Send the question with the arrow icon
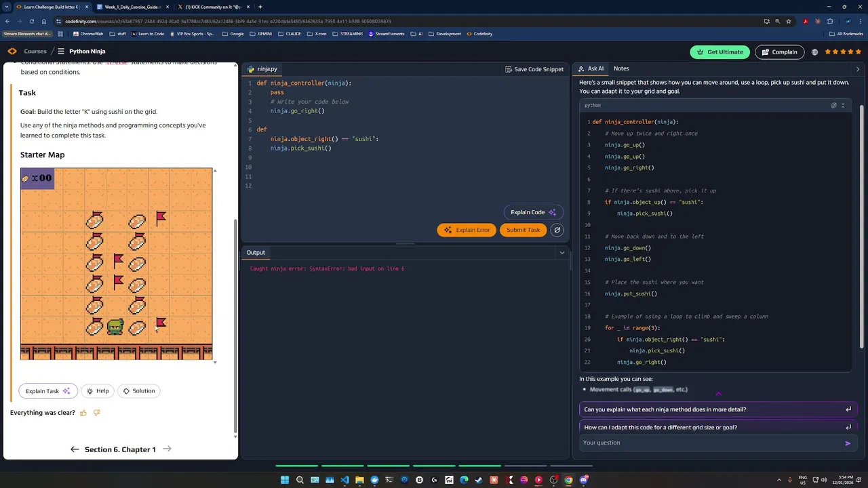Screen dimensions: 868x488 (x=848, y=443)
